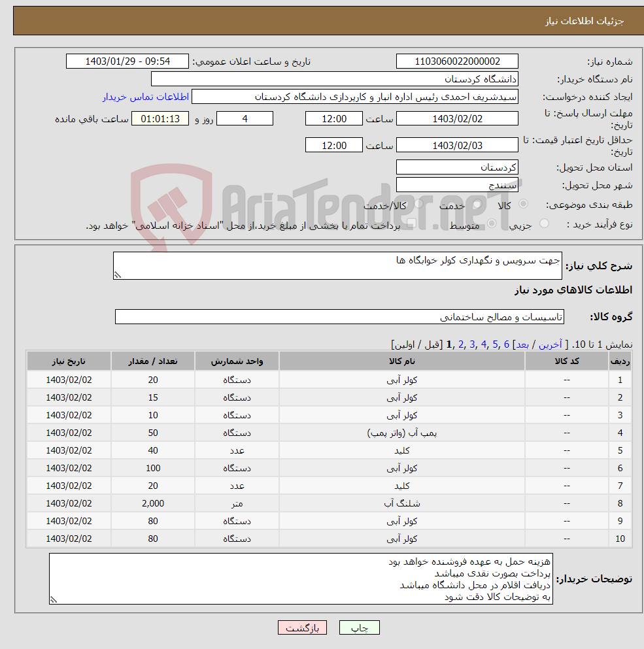Click the buyer name field دانشگاه کردستان
Viewport: 644px width, 649px height.
[335, 79]
